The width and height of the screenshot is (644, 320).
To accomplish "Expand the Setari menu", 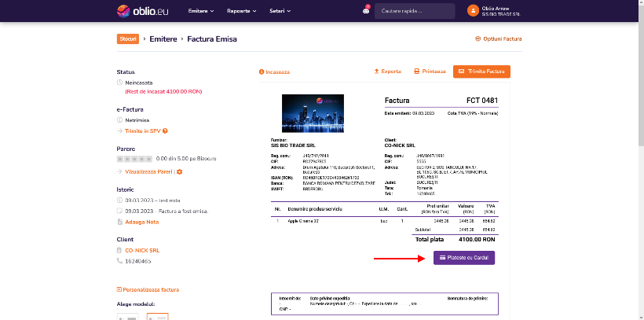I will tap(280, 11).
